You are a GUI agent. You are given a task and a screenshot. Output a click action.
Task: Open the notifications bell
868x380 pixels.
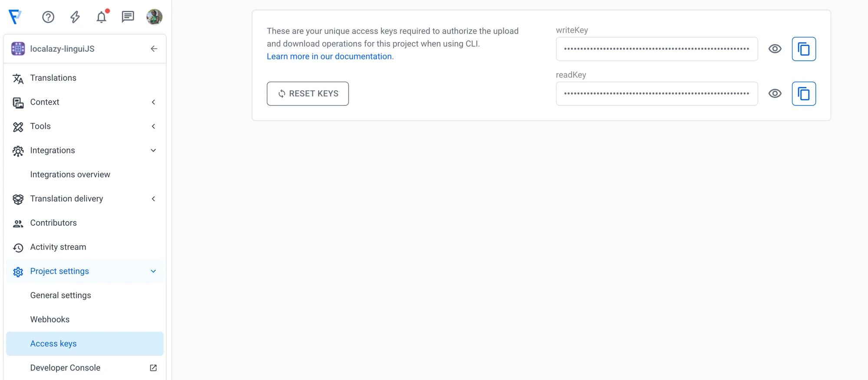102,17
